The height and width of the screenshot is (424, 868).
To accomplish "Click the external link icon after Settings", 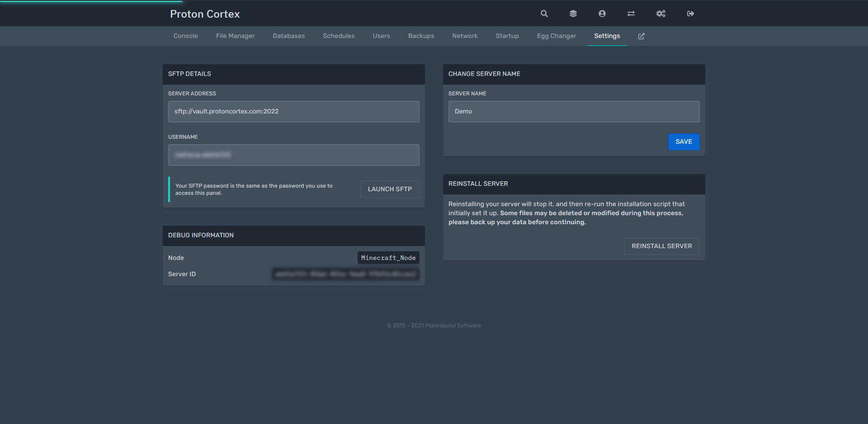I will pyautogui.click(x=641, y=36).
